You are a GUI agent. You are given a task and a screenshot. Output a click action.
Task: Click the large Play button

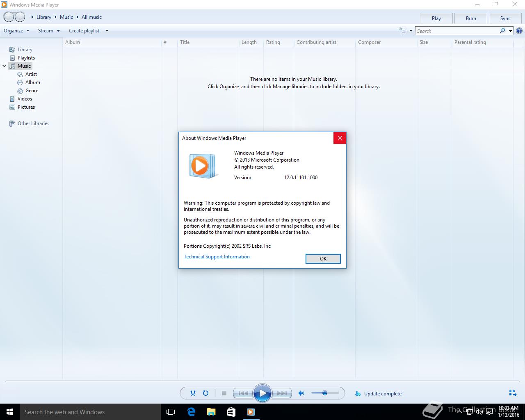pos(262,393)
